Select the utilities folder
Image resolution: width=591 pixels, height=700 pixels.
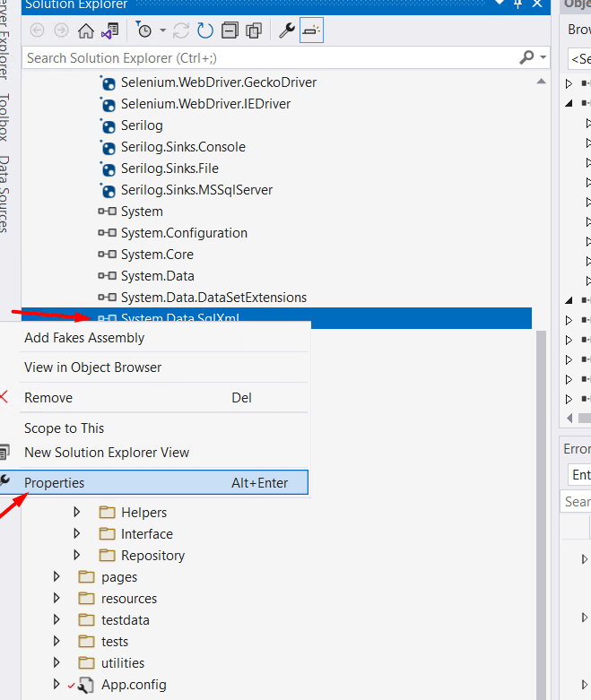[x=123, y=663]
